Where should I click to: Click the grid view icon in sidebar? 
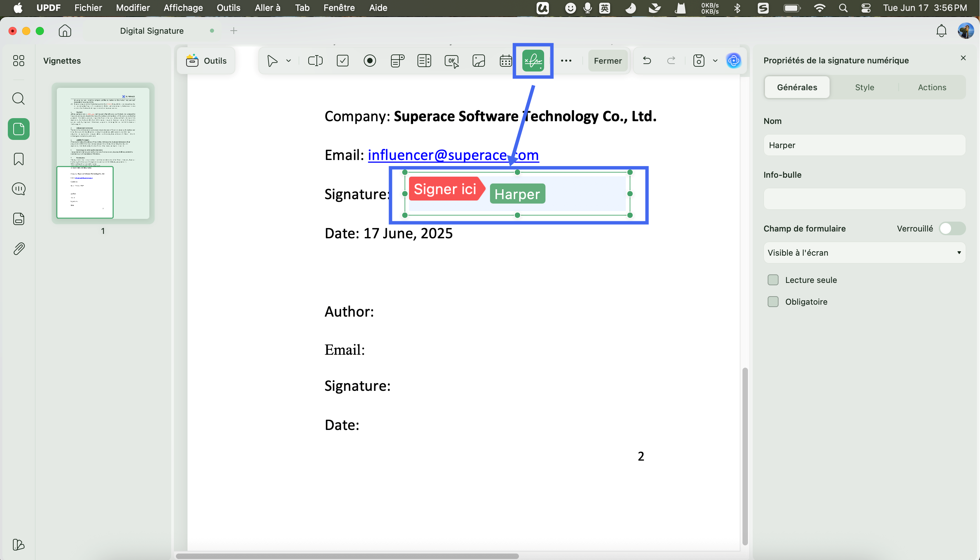18,61
